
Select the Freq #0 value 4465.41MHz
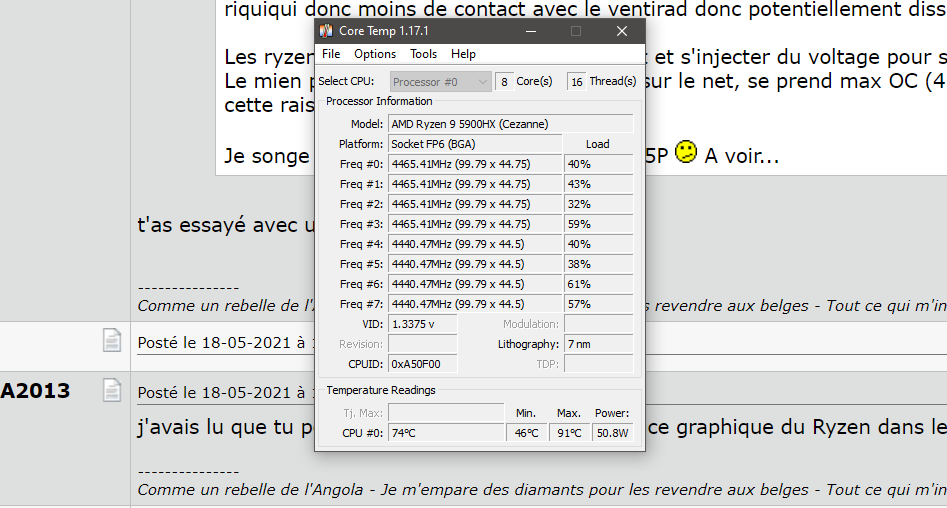[x=475, y=164]
